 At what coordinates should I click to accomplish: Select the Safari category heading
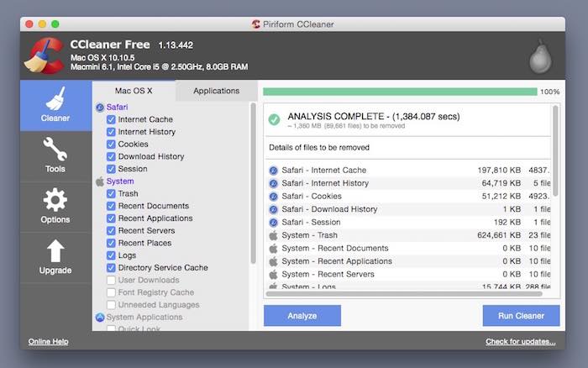117,108
